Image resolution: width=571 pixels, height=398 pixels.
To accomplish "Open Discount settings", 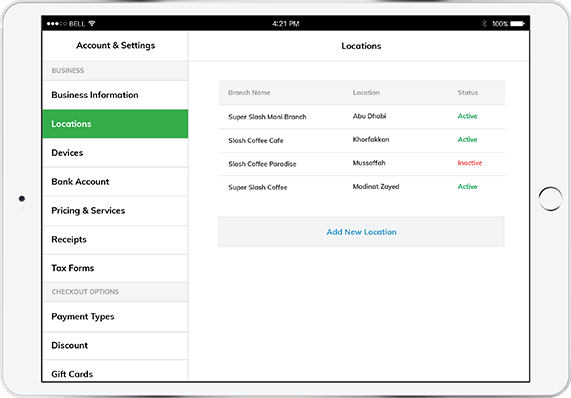I will (115, 345).
